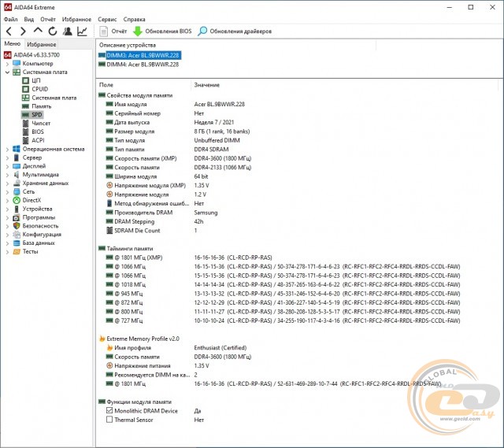
Task: Open the BIOS tree item
Action: (38, 131)
